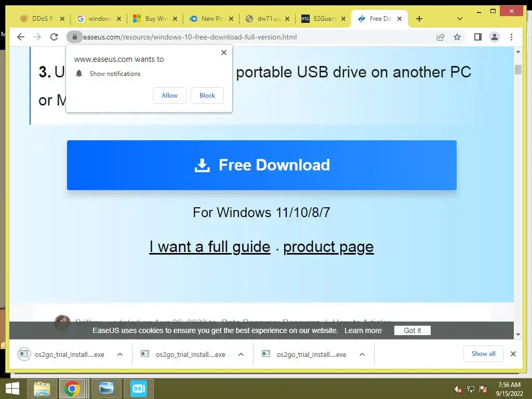Viewport: 532px width, 399px height.
Task: Close the DDoS tab
Action: (62, 19)
